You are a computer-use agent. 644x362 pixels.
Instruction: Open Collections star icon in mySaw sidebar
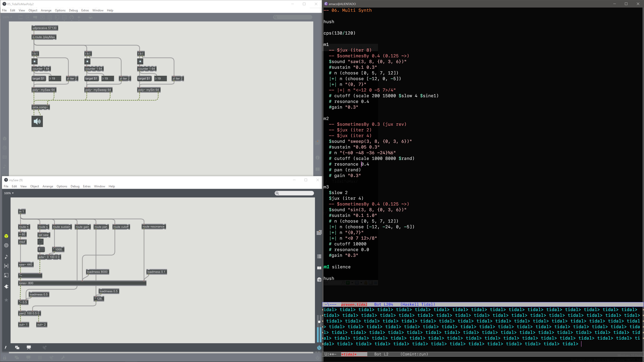pos(6,300)
